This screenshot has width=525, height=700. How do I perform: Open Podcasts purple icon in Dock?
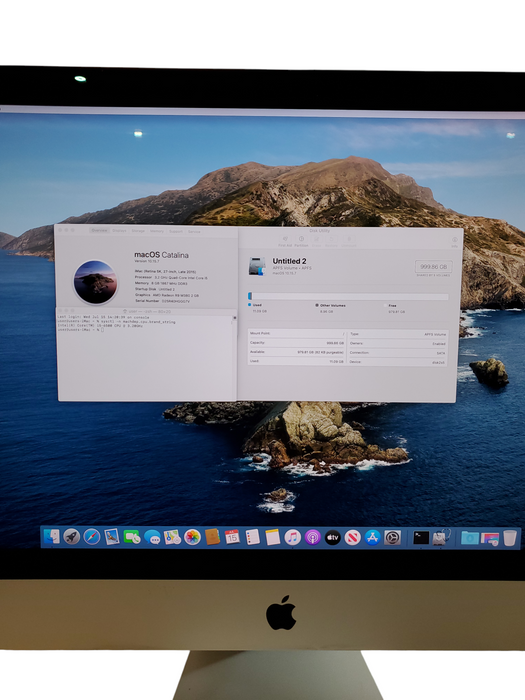312,538
